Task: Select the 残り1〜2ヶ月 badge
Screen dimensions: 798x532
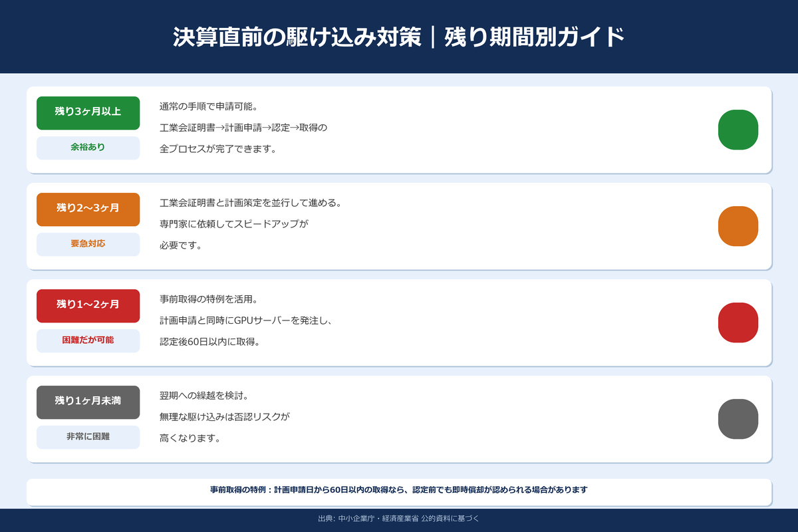Action: coord(88,305)
